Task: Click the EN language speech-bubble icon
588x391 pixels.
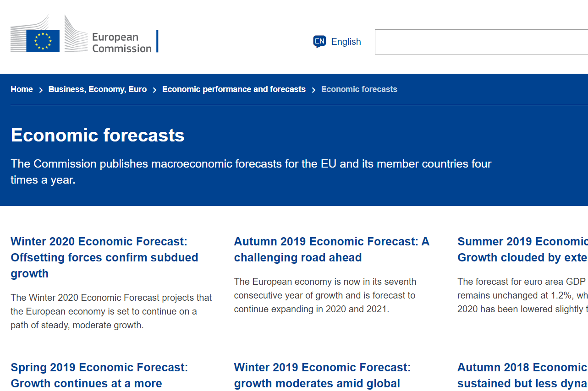Action: click(319, 42)
